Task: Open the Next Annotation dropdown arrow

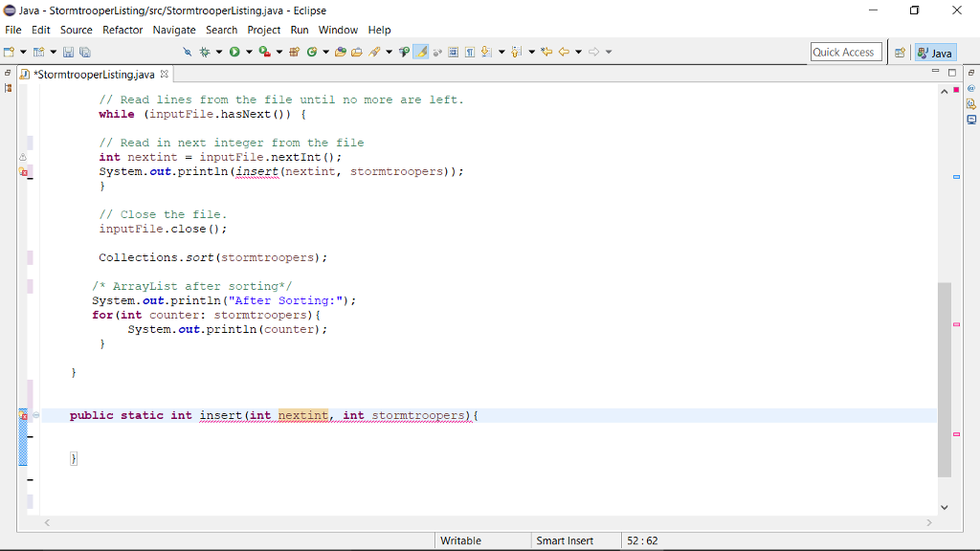Action: [x=501, y=52]
